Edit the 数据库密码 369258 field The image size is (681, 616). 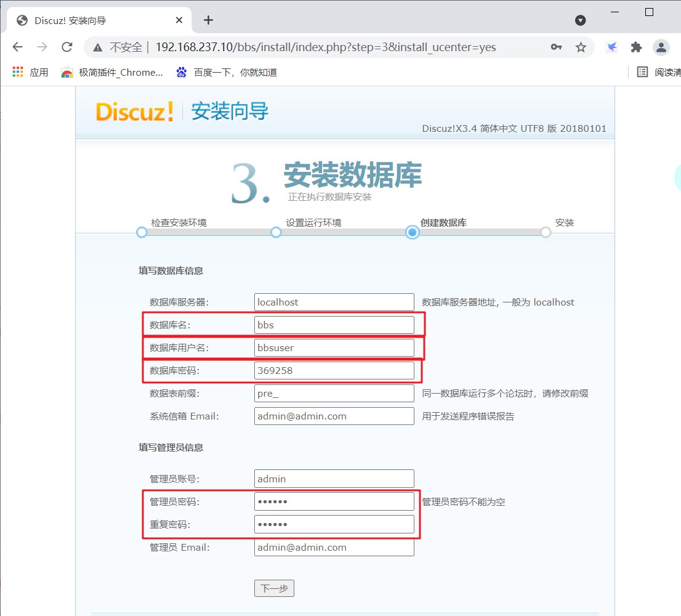(x=334, y=371)
